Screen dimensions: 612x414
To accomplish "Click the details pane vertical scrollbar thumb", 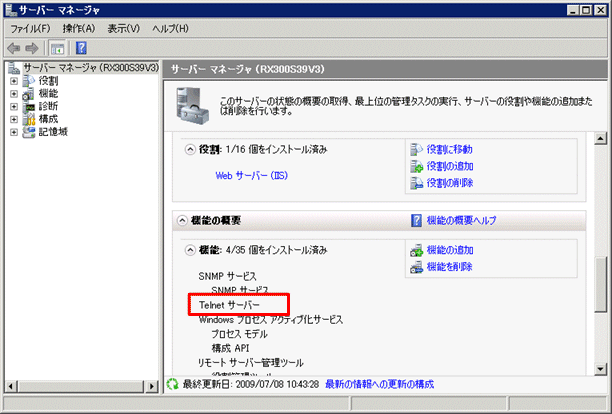I will click(601, 284).
